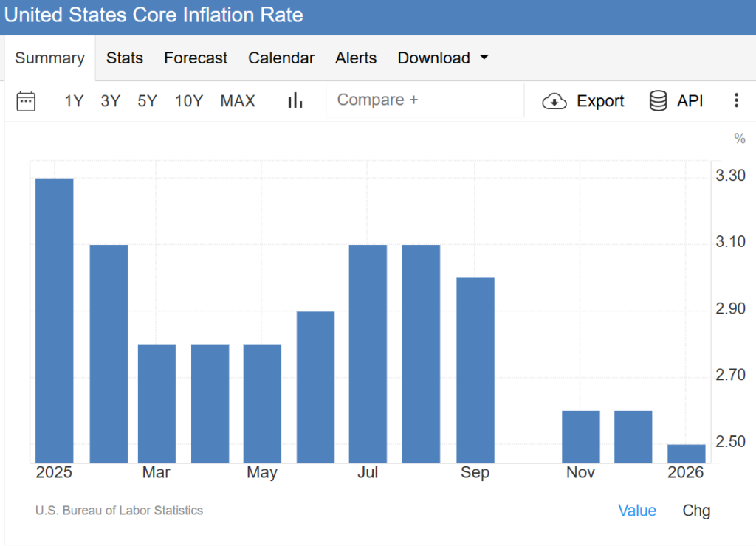The height and width of the screenshot is (546, 756).
Task: Expand the Download dropdown arrow
Action: 484,58
